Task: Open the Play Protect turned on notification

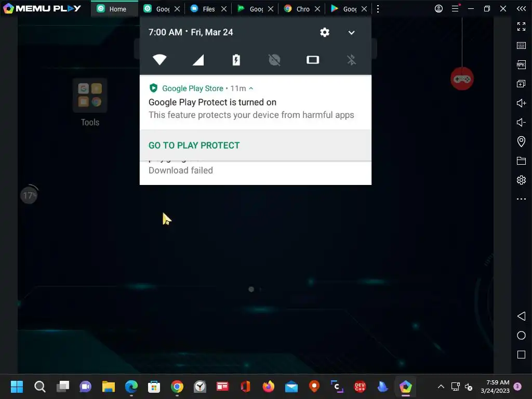Action: tap(256, 102)
